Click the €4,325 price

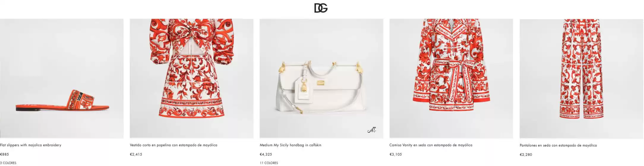point(266,154)
